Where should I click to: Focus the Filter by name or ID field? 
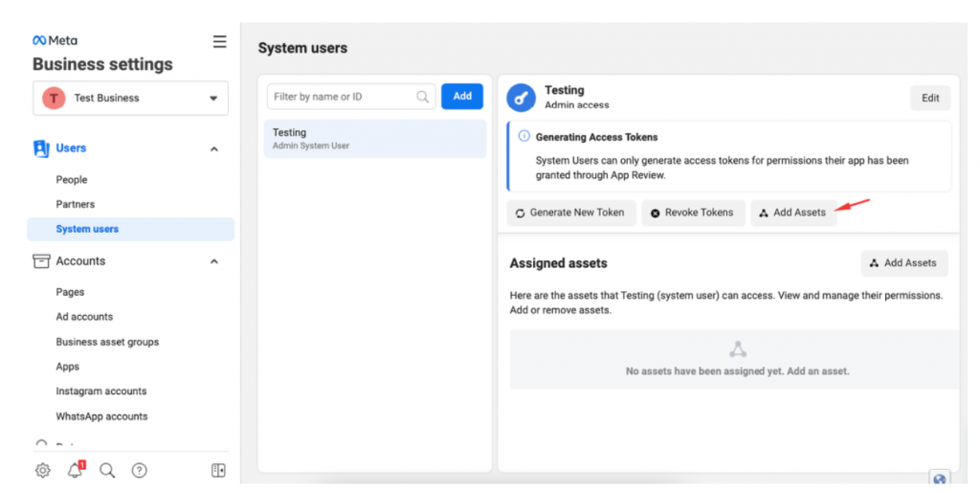coord(351,97)
